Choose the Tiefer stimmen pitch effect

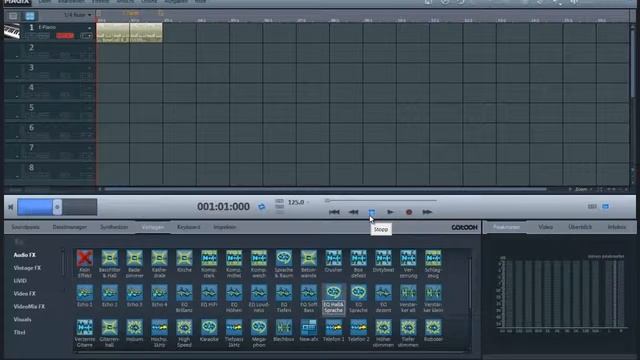tap(408, 327)
